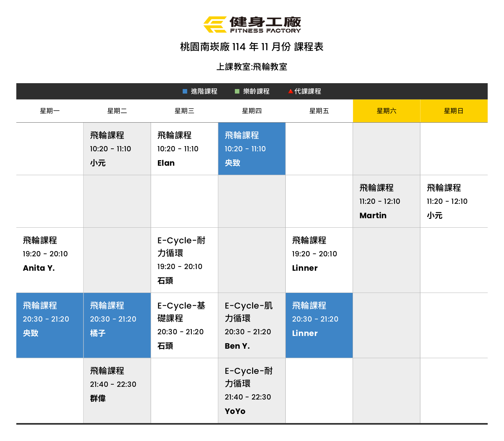This screenshot has height=441, width=504.
Task: Open Thursday 10:20 advanced class by 央致
Action: (252, 149)
